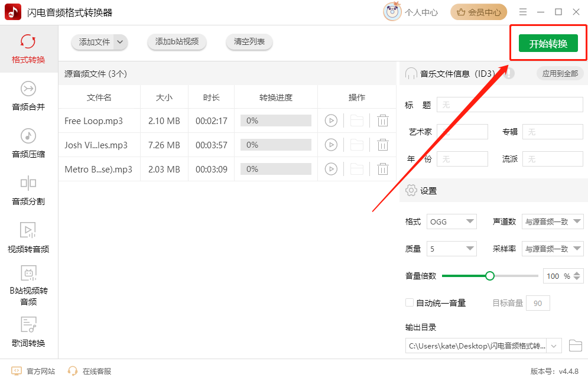Adjust the 音量倍数 volume slider handle
Image resolution: width=588 pixels, height=381 pixels.
coord(490,276)
